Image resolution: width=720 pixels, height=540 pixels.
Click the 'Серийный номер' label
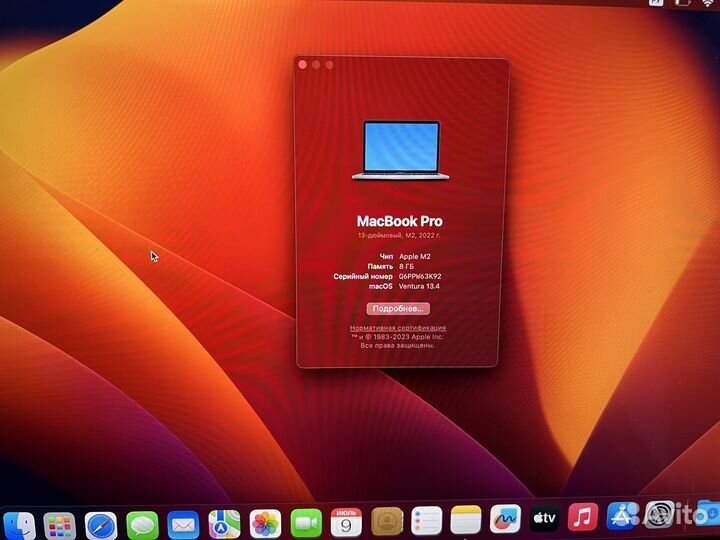click(x=363, y=276)
